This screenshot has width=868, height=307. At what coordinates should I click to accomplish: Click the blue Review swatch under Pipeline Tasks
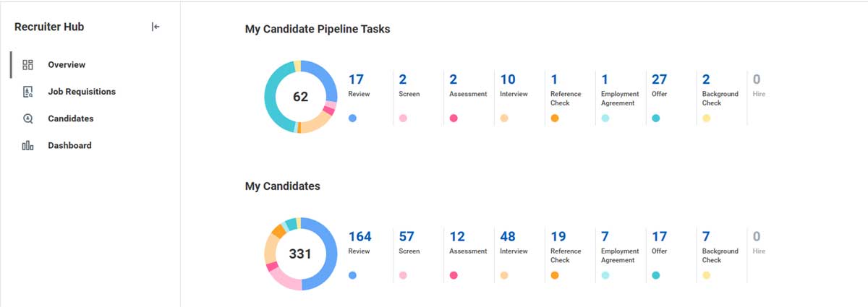(x=352, y=118)
